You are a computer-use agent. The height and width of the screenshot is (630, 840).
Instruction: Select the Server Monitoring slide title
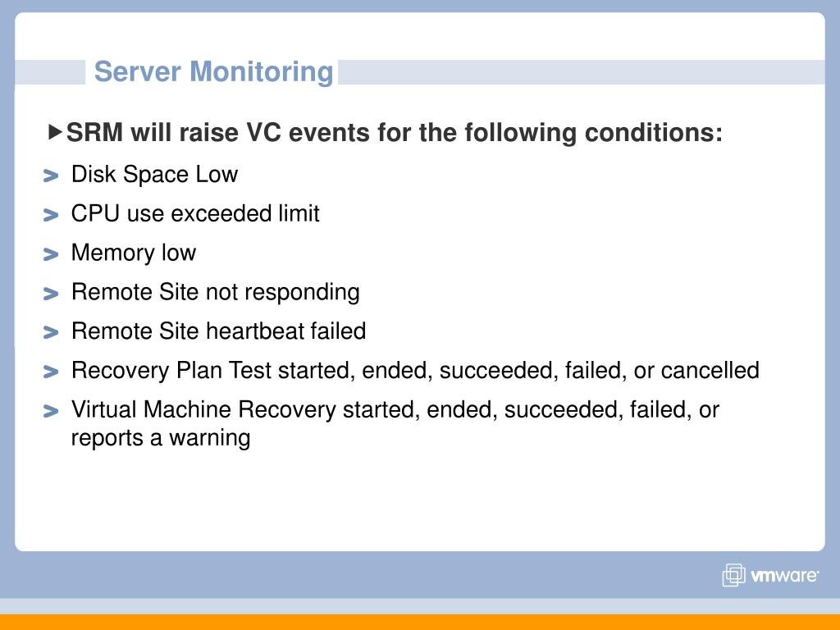[x=214, y=72]
